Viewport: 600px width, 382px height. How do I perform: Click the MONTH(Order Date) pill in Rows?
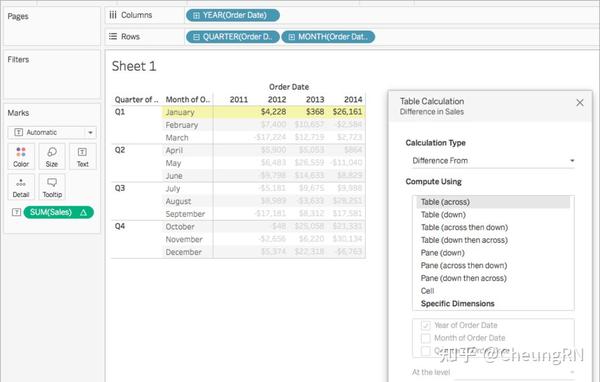pyautogui.click(x=328, y=37)
